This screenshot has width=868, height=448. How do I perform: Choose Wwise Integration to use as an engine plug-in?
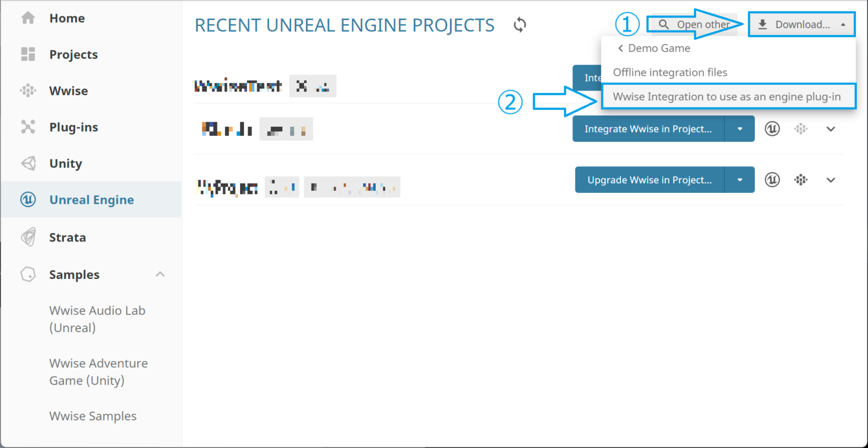click(728, 96)
